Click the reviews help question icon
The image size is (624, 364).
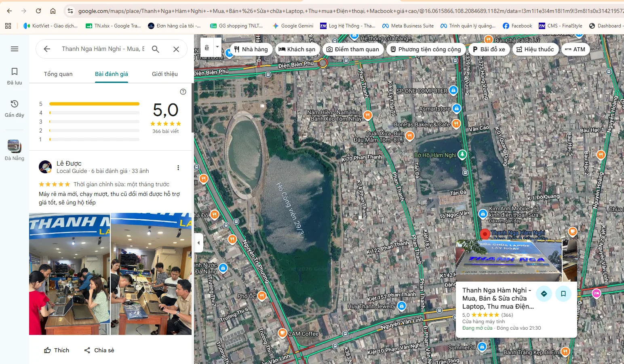click(183, 92)
